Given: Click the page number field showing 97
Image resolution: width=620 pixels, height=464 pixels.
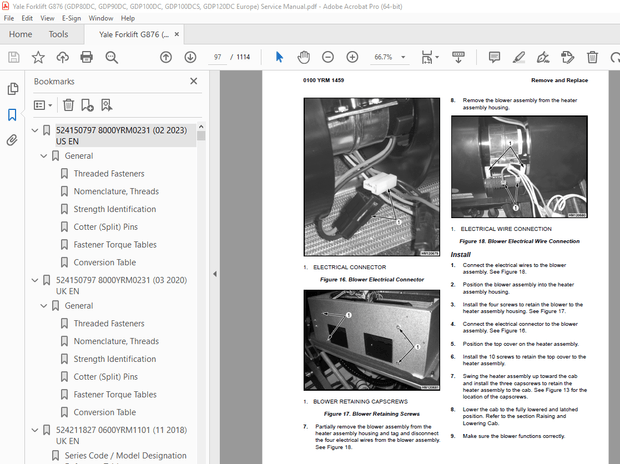Looking at the screenshot, I should pyautogui.click(x=217, y=57).
